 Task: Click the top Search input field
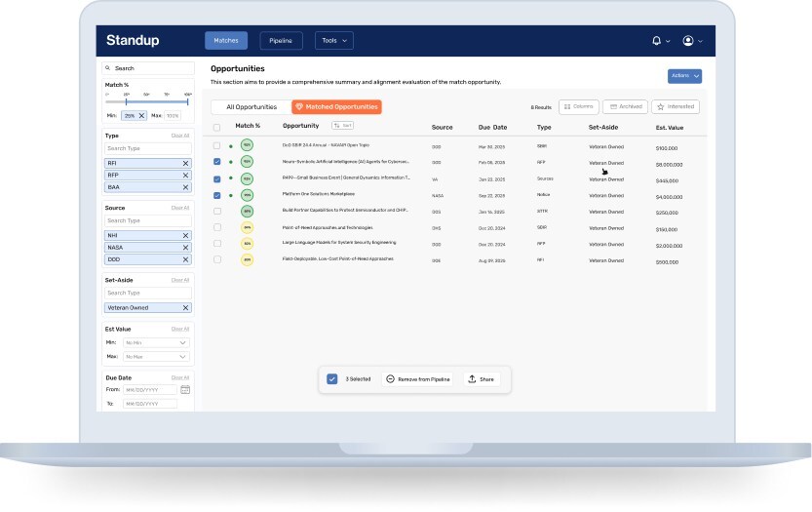click(148, 68)
